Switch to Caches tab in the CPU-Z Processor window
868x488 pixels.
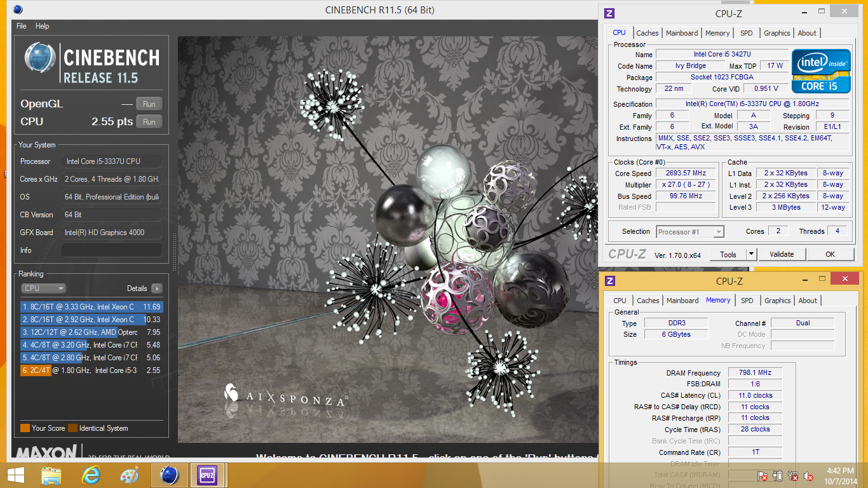[x=648, y=33]
